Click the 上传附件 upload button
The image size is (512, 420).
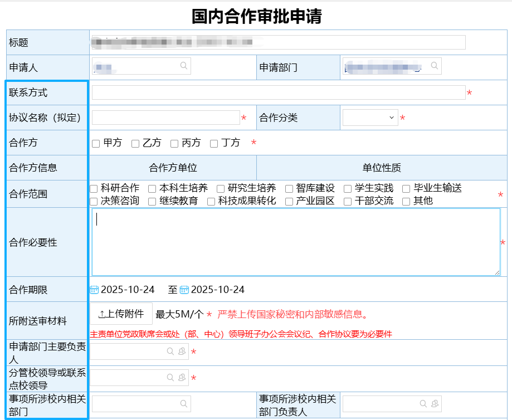[121, 314]
